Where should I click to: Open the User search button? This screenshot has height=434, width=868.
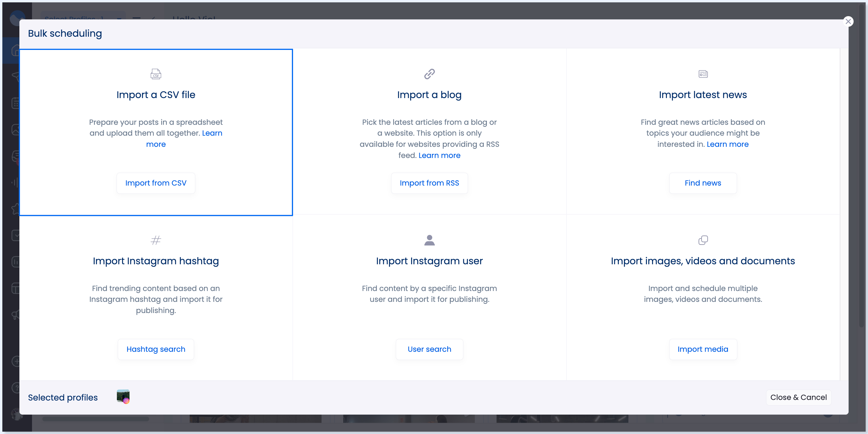click(x=429, y=349)
